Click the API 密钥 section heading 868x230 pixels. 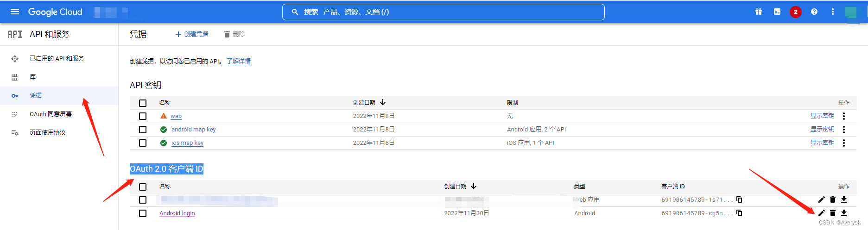pyautogui.click(x=146, y=85)
